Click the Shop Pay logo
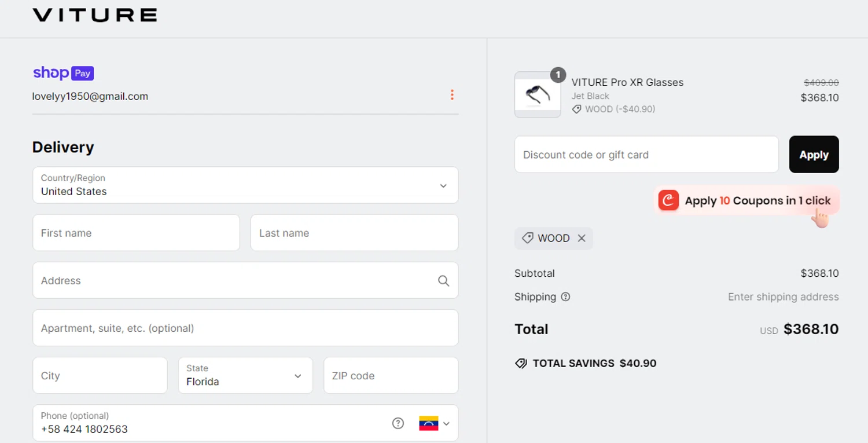The width and height of the screenshot is (868, 443). click(x=63, y=73)
